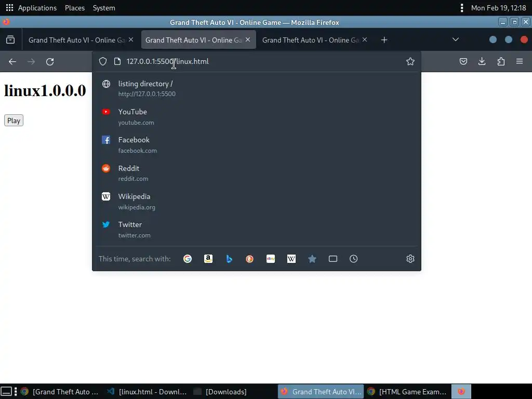Search bookmarks with star icon

coord(312,259)
